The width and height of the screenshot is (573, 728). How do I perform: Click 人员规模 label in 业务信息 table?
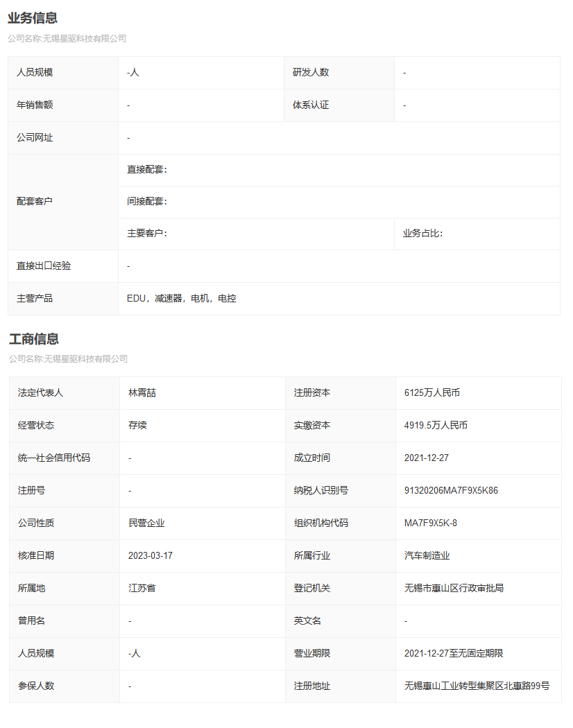(x=35, y=72)
